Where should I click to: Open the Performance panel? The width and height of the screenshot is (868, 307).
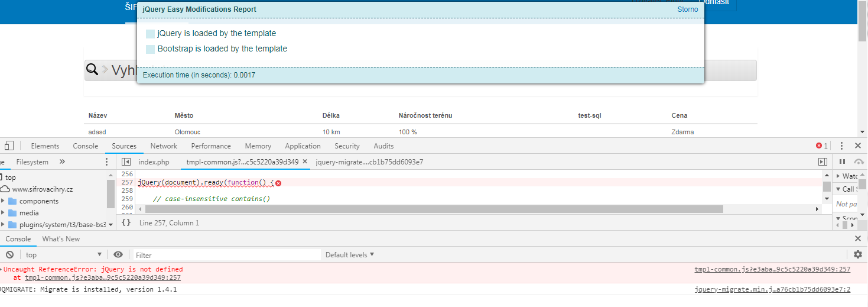pyautogui.click(x=211, y=146)
